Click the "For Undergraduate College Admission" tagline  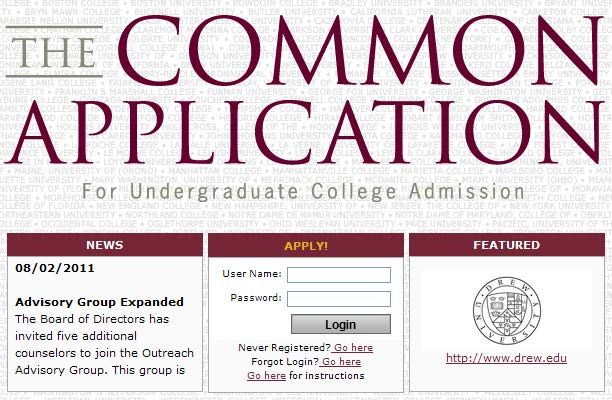(303, 192)
